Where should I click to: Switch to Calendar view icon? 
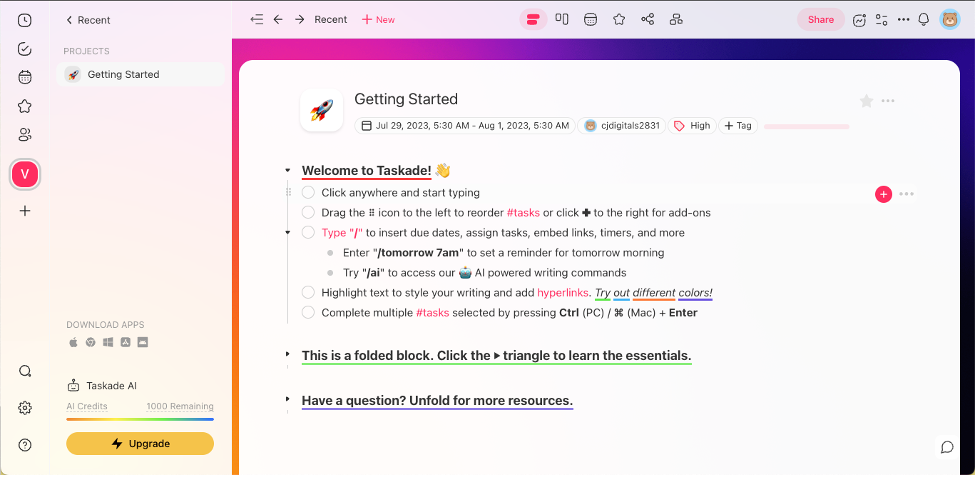[590, 19]
